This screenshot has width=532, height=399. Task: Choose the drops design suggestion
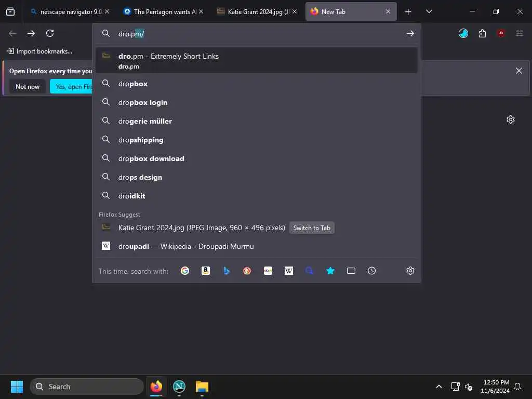click(x=257, y=177)
